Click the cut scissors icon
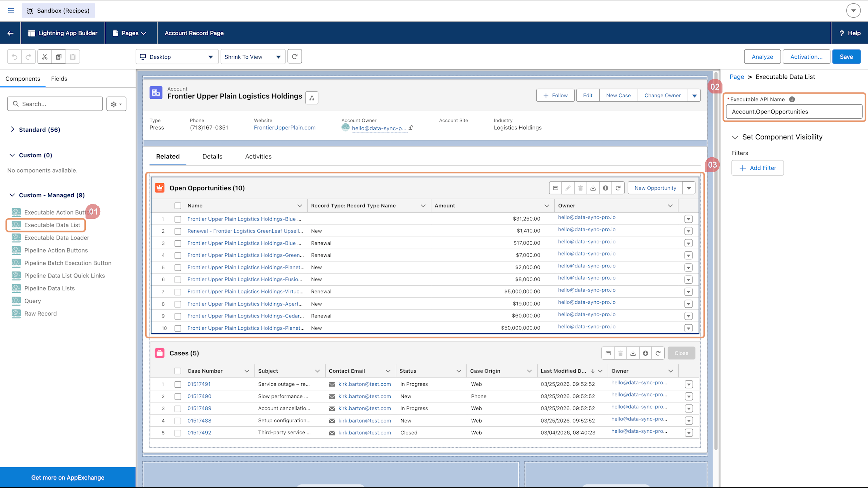Image resolution: width=868 pixels, height=488 pixels. [45, 56]
